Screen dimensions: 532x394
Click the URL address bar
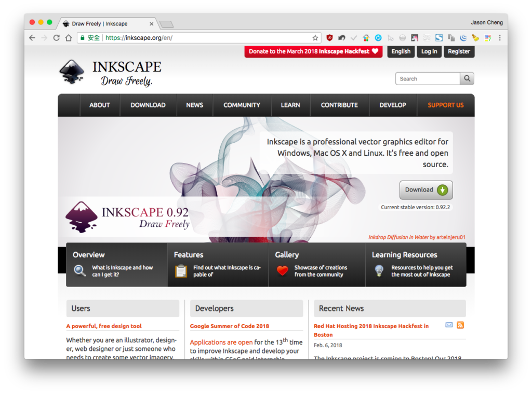pyautogui.click(x=199, y=38)
